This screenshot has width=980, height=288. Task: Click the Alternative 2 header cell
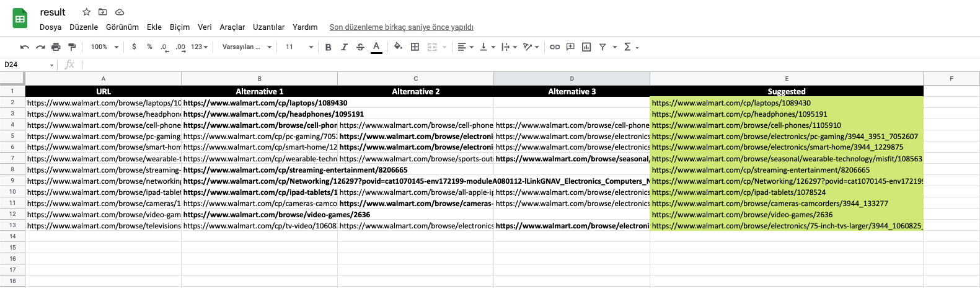click(415, 91)
